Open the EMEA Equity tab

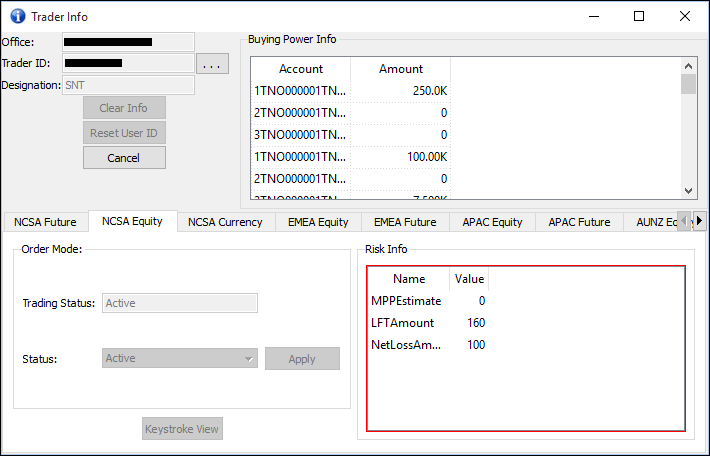pyautogui.click(x=318, y=222)
